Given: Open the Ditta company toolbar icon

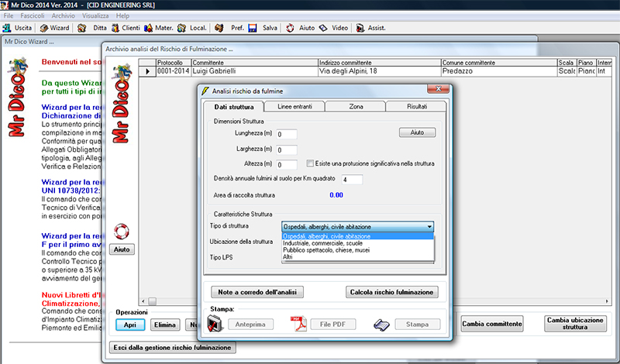Looking at the screenshot, I should [x=84, y=28].
